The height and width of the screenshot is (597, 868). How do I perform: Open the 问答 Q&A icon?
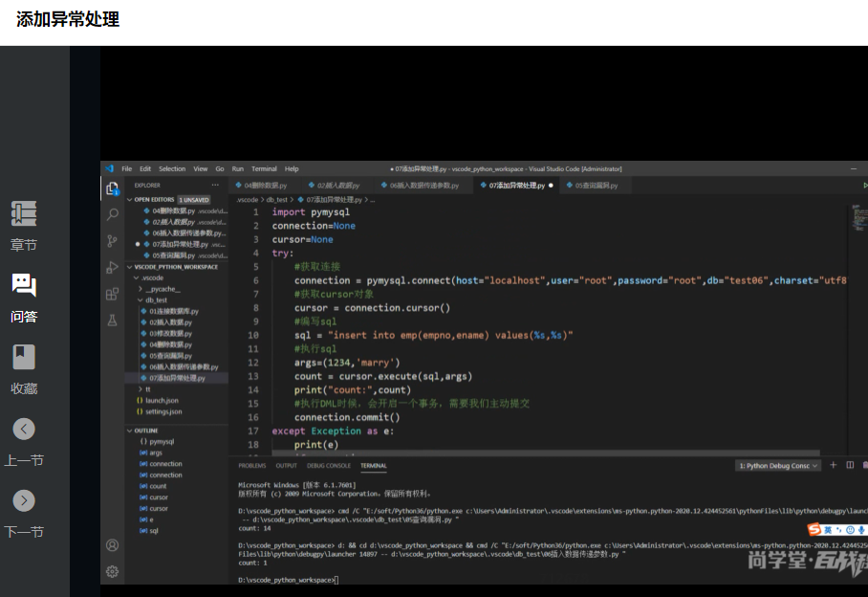[24, 285]
